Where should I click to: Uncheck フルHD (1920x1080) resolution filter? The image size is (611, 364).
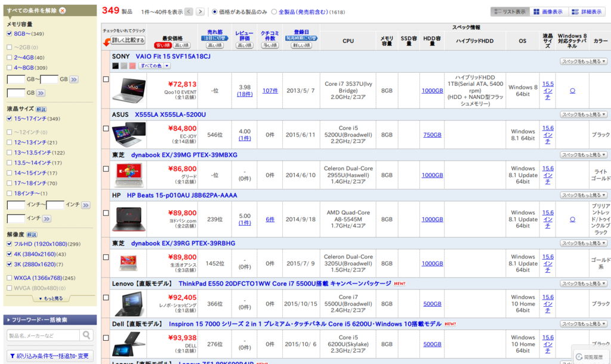10,244
